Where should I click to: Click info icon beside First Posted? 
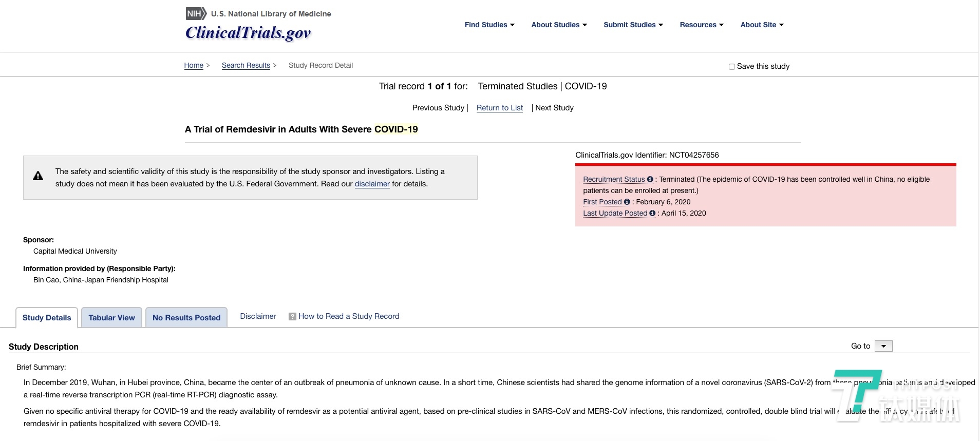(x=627, y=202)
